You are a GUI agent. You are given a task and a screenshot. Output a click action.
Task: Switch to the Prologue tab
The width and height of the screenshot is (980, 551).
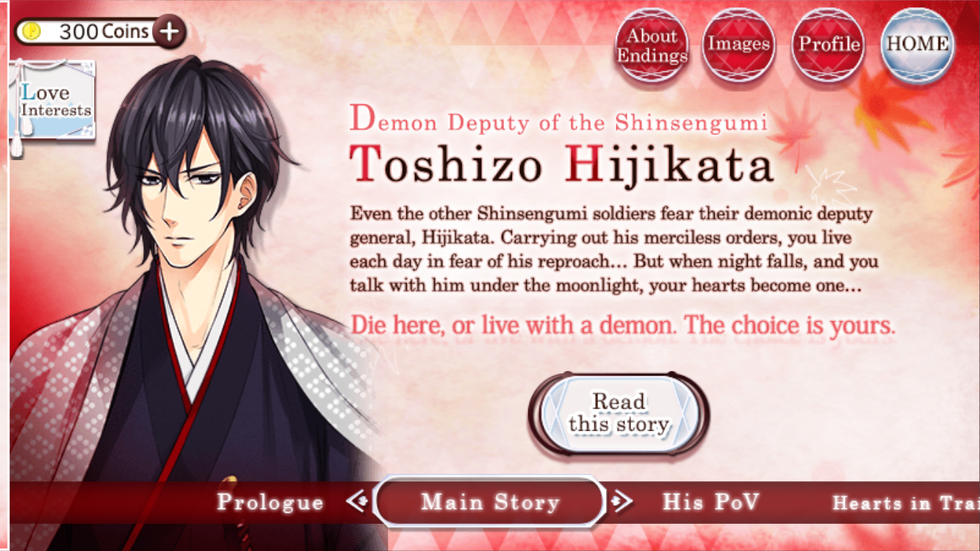tap(270, 503)
